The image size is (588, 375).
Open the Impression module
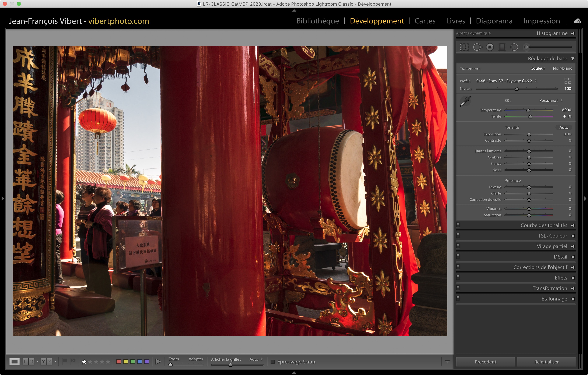click(x=541, y=21)
